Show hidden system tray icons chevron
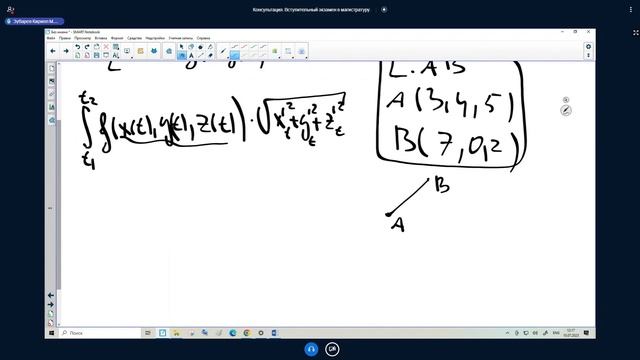This screenshot has height=360, width=640. 507,333
